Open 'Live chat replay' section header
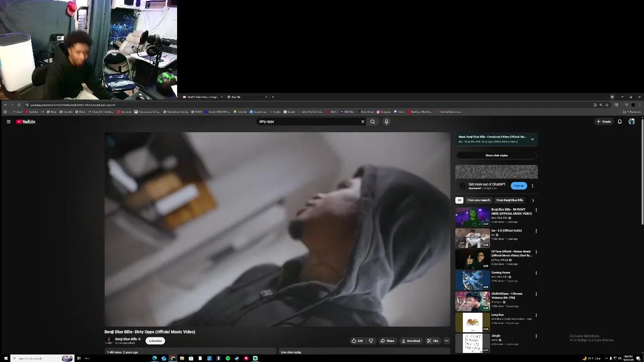The height and width of the screenshot is (362, 644). (x=291, y=352)
